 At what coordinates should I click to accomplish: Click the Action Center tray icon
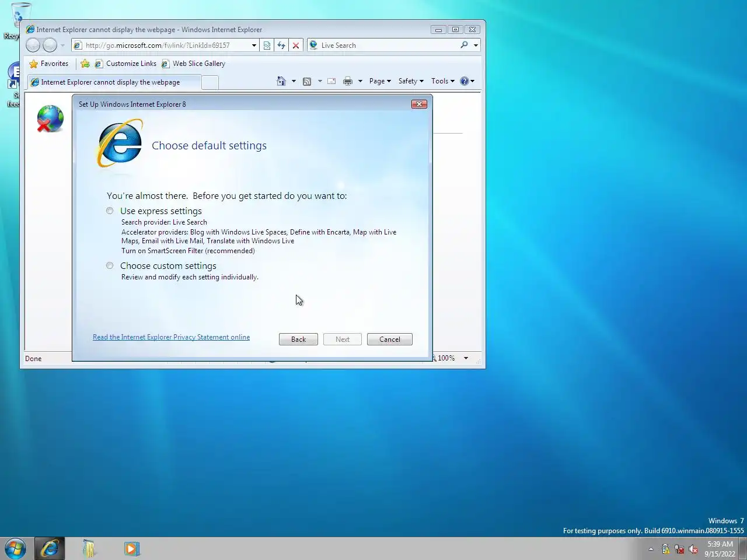[x=665, y=549]
